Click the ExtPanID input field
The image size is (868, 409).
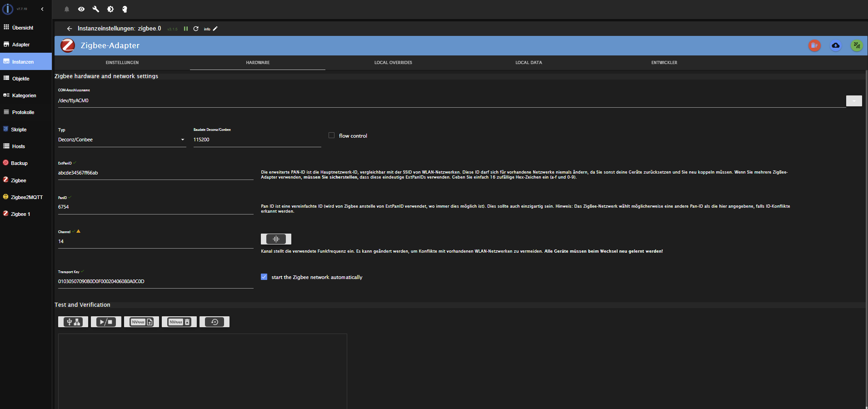click(156, 173)
